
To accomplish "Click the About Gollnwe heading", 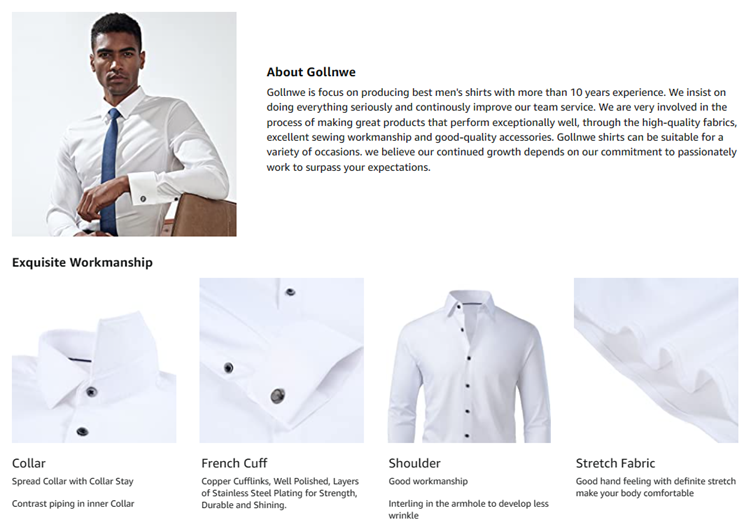I will coord(311,72).
